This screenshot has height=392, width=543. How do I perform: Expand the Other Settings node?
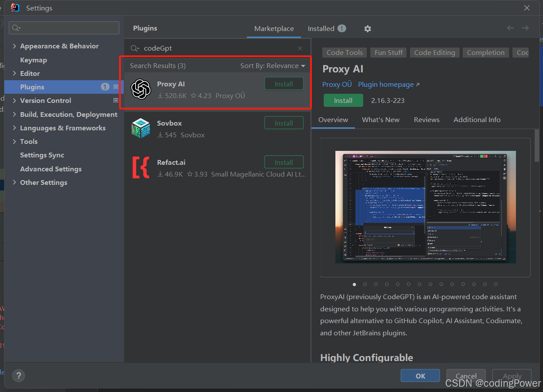14,182
